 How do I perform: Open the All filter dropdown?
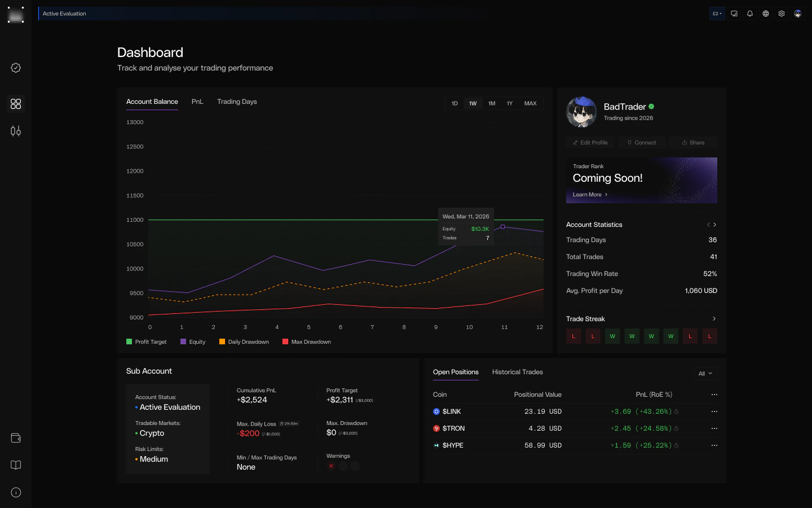click(x=705, y=374)
